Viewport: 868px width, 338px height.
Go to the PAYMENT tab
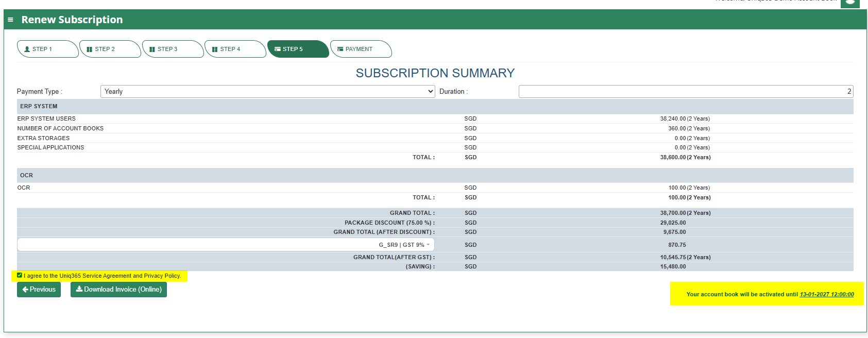pos(361,49)
